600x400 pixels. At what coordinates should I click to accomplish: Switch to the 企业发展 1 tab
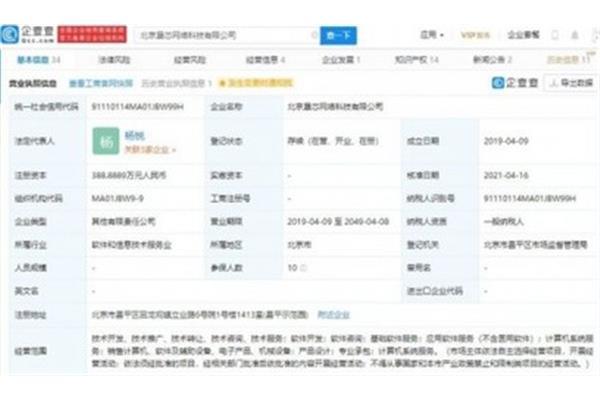tap(341, 60)
